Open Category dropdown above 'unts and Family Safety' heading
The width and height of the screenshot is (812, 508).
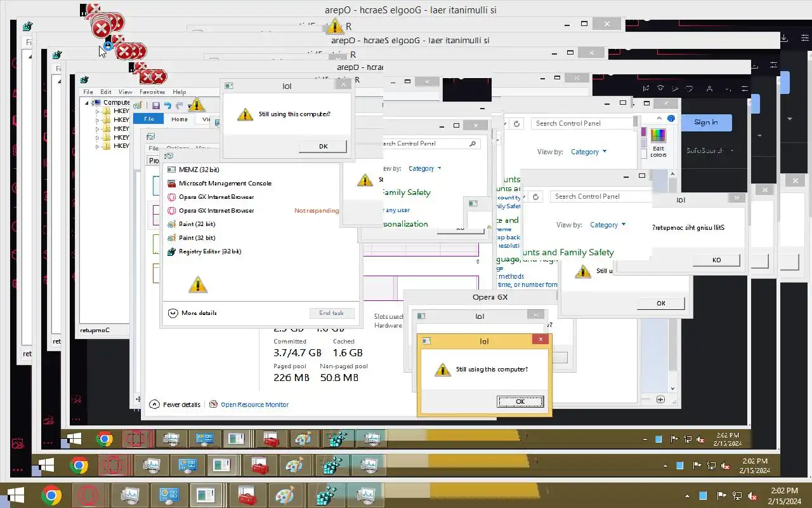[x=607, y=225]
